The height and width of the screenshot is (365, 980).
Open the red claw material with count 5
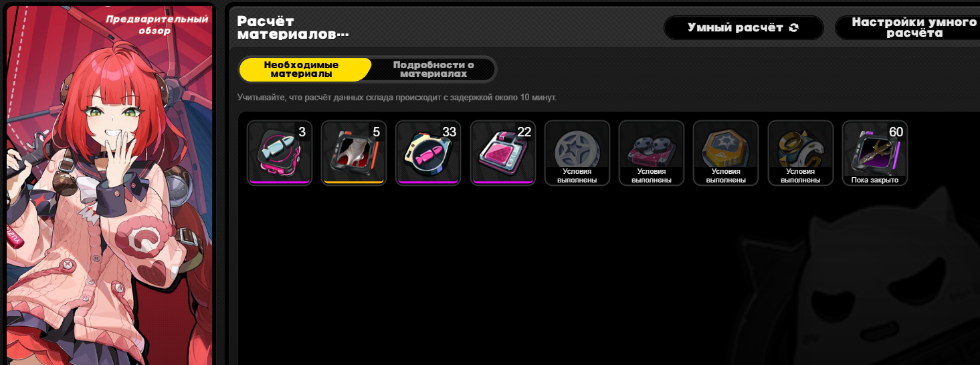click(x=354, y=153)
